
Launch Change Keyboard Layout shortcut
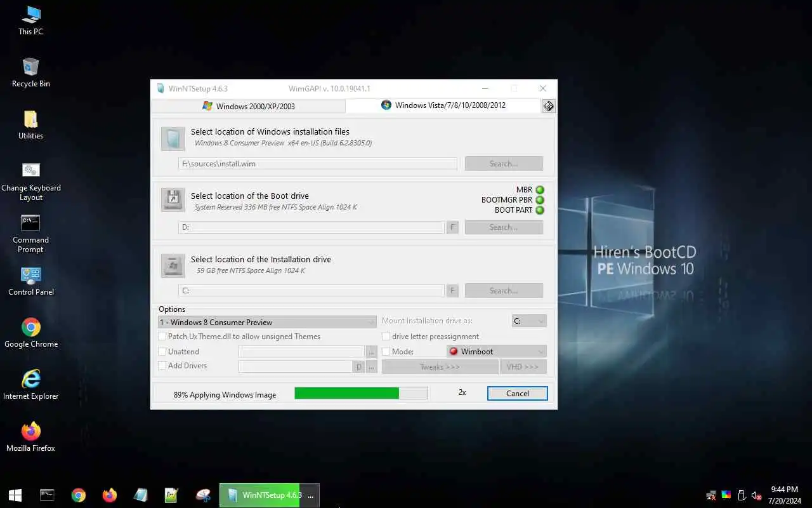click(x=30, y=182)
